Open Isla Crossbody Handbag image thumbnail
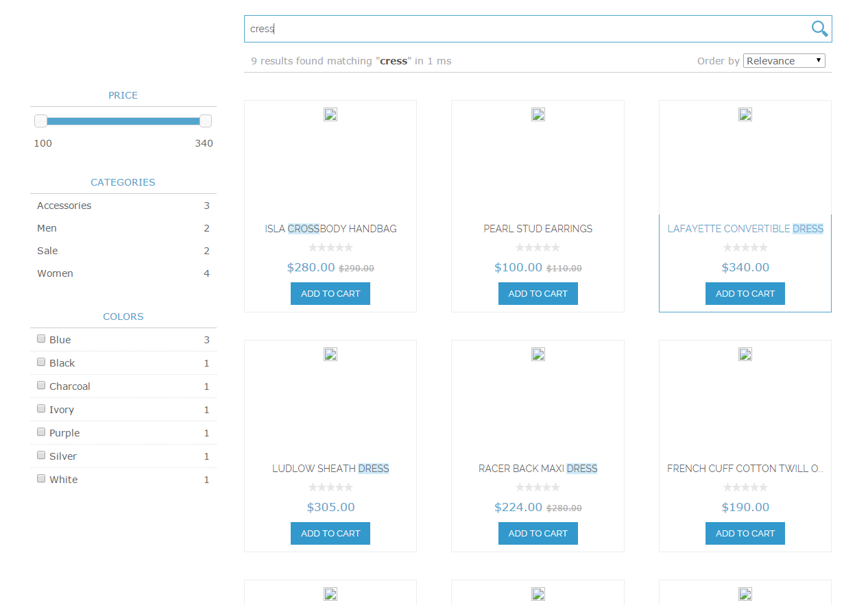868x605 pixels. pyautogui.click(x=330, y=114)
